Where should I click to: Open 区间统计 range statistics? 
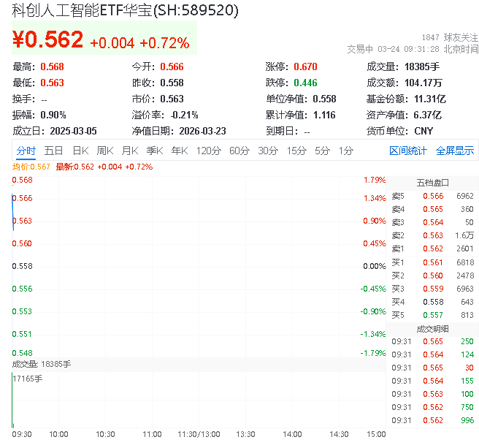pos(408,151)
